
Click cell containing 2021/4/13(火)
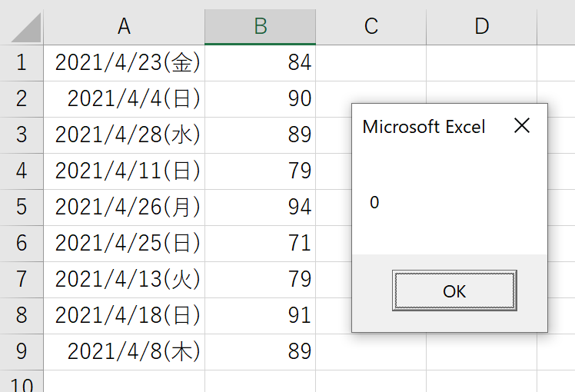click(124, 280)
